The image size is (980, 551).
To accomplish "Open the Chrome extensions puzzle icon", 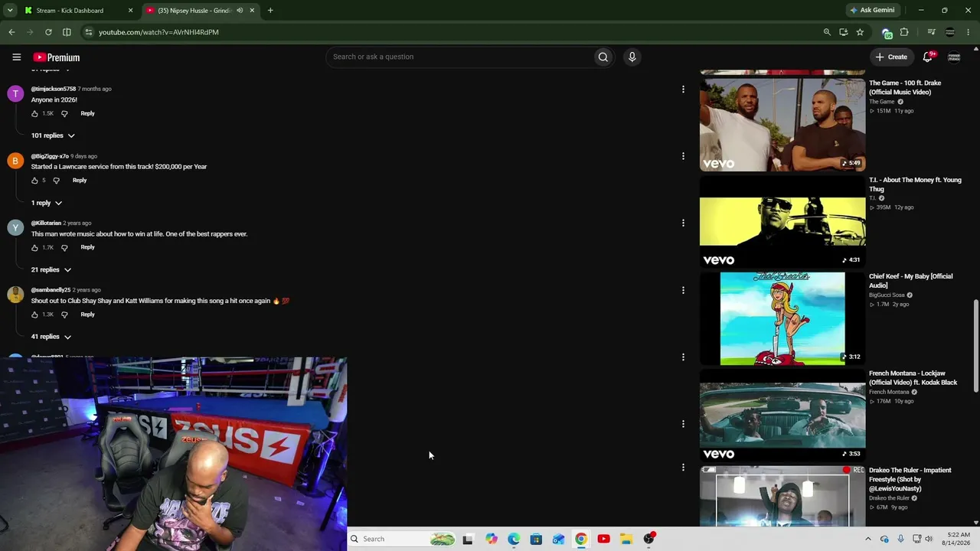I will (x=904, y=32).
